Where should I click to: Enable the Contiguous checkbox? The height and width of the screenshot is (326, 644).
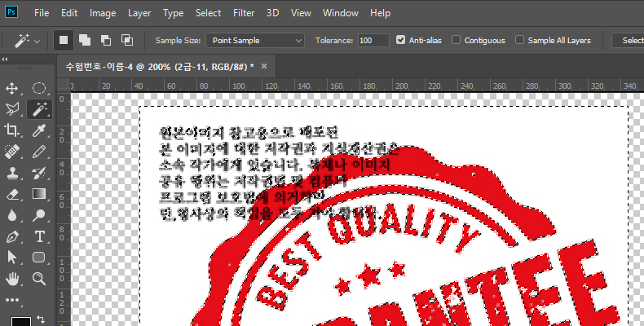click(x=456, y=40)
